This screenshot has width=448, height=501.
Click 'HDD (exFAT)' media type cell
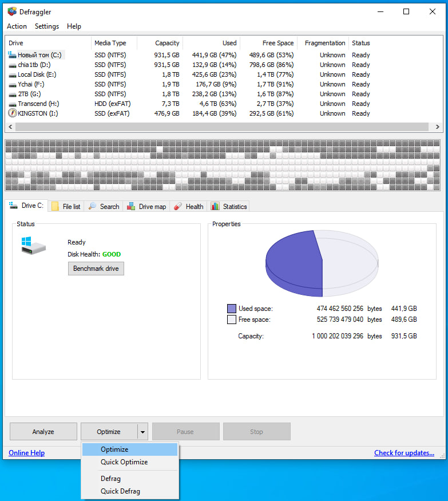click(112, 104)
